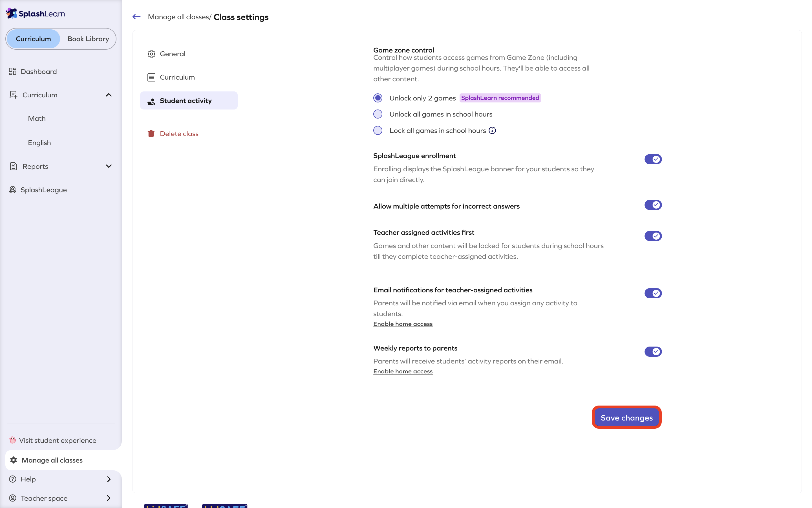Click the SplashLearn recommended badge
The height and width of the screenshot is (508, 812).
pyautogui.click(x=500, y=98)
